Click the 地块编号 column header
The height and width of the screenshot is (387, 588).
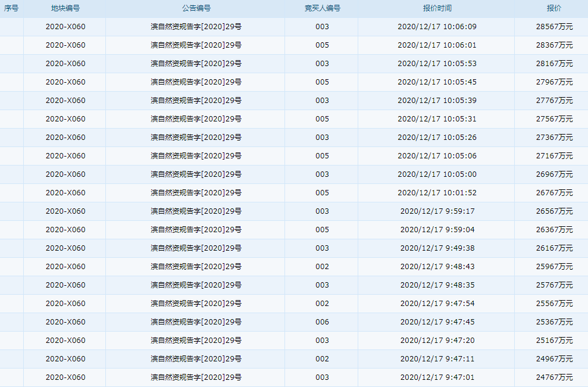point(65,8)
